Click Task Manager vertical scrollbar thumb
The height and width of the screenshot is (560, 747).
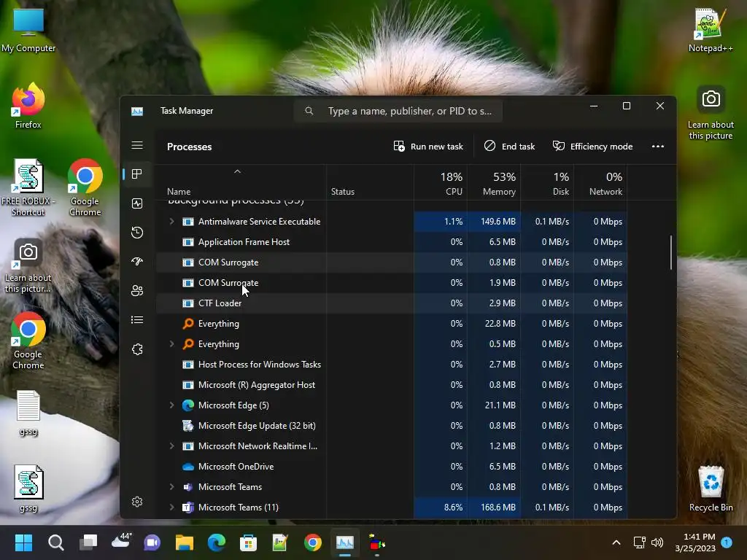(671, 252)
